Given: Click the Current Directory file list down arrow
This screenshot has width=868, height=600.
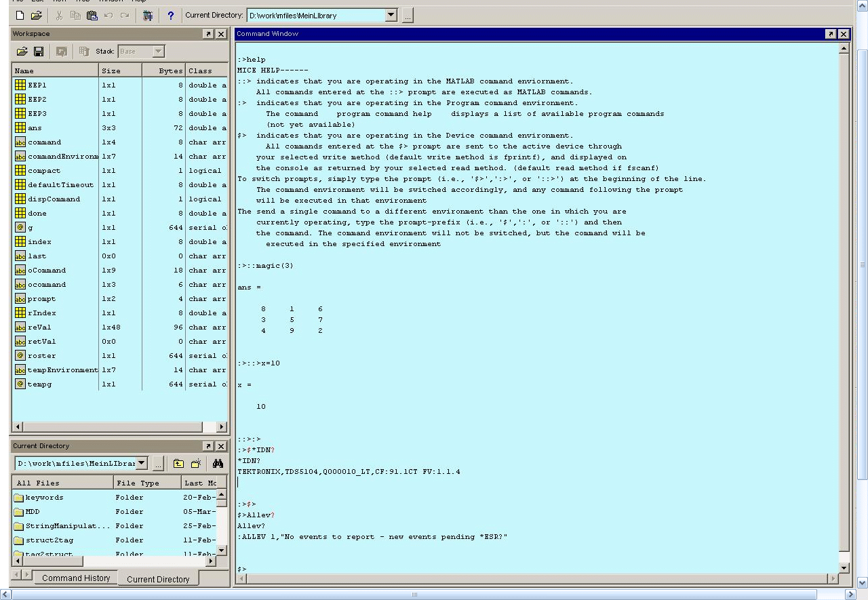Looking at the screenshot, I should [x=222, y=551].
